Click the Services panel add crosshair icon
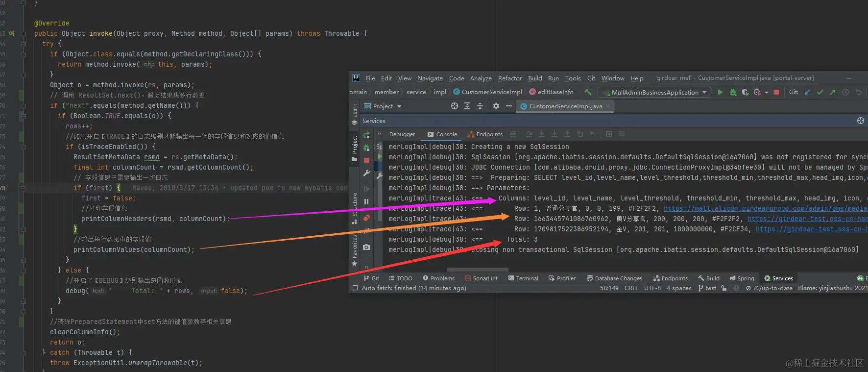 pos(861,121)
